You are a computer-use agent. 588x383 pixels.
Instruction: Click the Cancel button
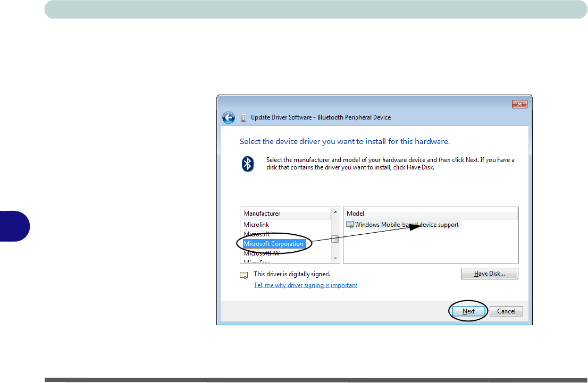(x=506, y=311)
